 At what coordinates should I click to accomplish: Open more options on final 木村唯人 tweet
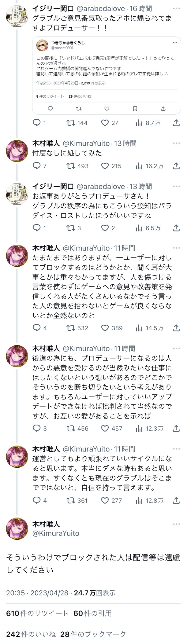[x=176, y=524]
